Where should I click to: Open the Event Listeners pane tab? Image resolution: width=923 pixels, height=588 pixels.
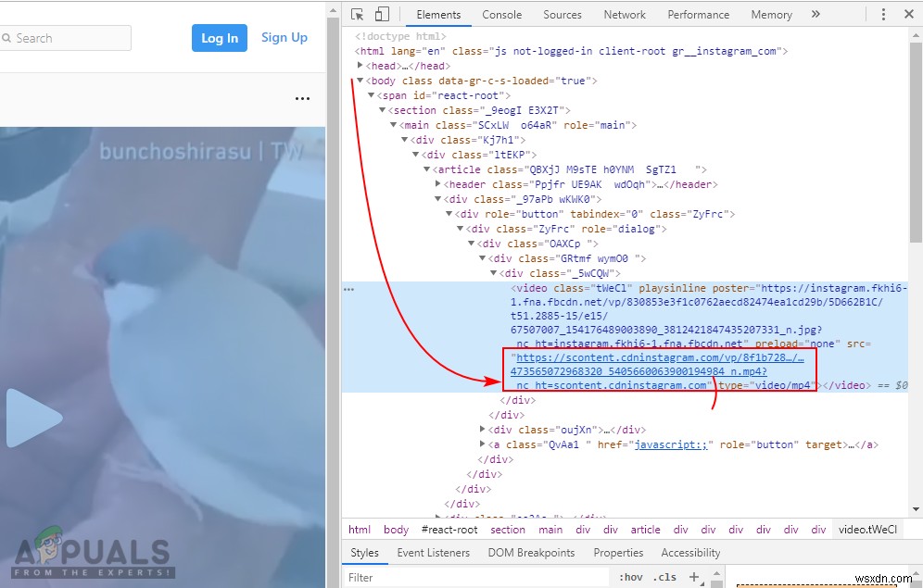[434, 553]
